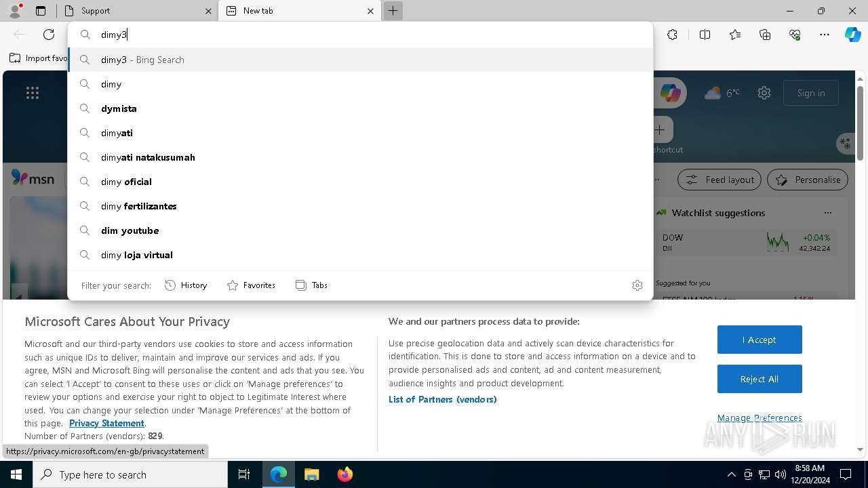Open the Extensions puzzle icon
This screenshot has width=868, height=488.
(672, 35)
